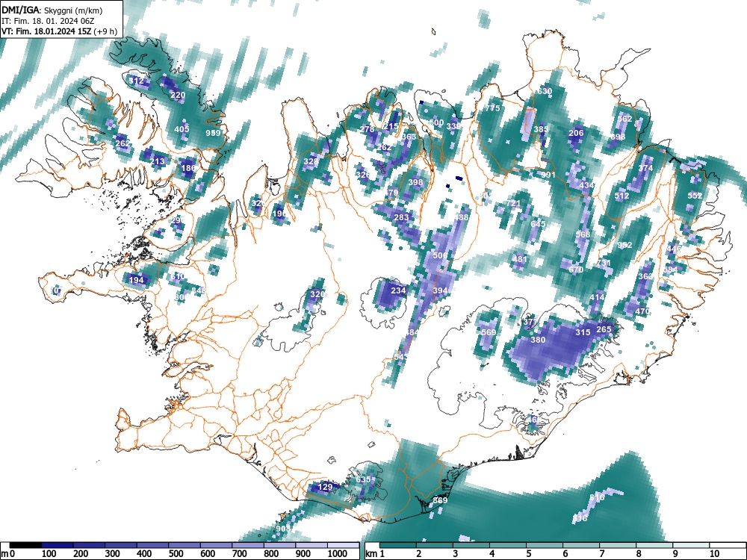The width and height of the screenshot is (747, 560).
Task: Click the map value '670'
Action: point(576,270)
